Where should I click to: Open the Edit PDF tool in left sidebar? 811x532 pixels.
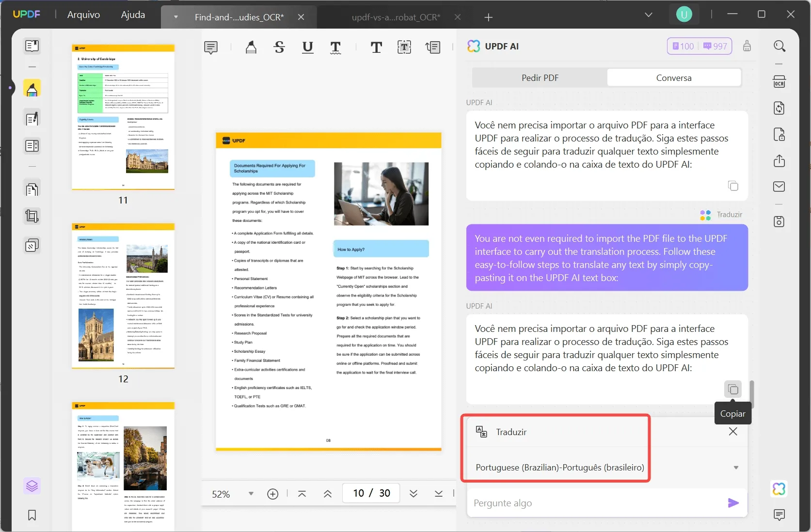32,119
